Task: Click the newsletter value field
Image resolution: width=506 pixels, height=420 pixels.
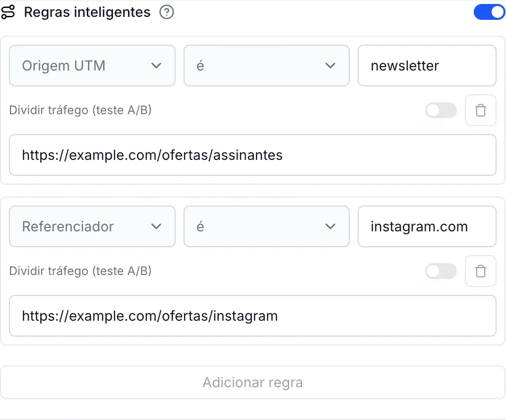Action: pos(427,66)
